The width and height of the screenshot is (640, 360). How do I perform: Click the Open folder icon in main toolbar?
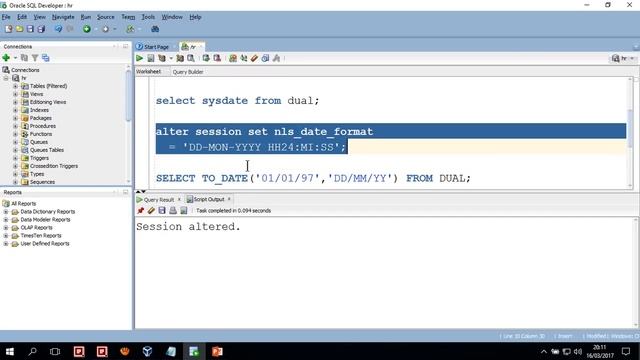pos(20,29)
